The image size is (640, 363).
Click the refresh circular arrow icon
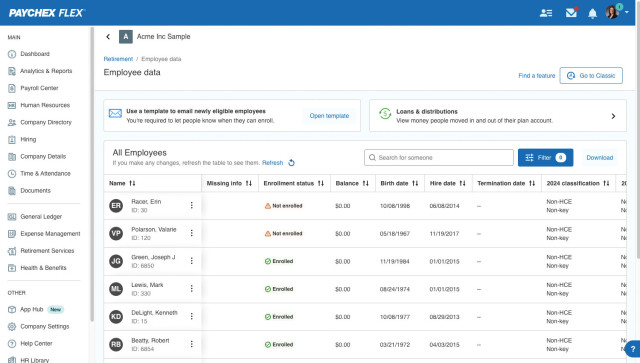click(x=291, y=163)
